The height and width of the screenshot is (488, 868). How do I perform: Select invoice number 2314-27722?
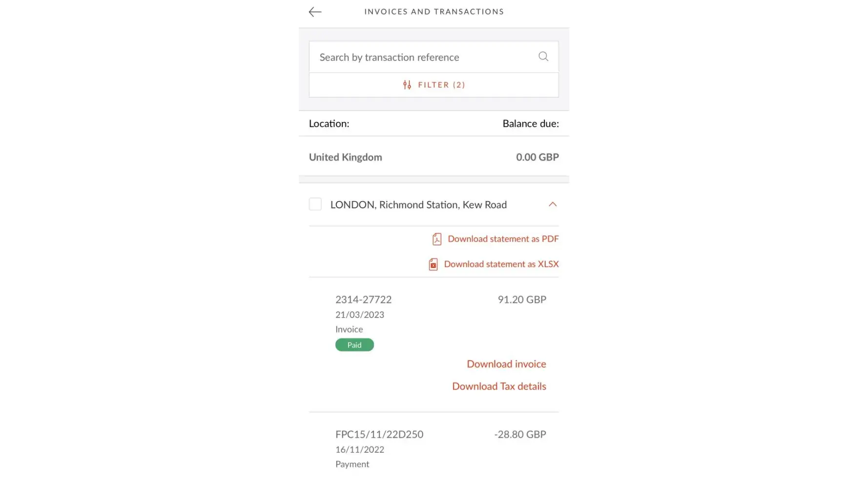point(363,300)
